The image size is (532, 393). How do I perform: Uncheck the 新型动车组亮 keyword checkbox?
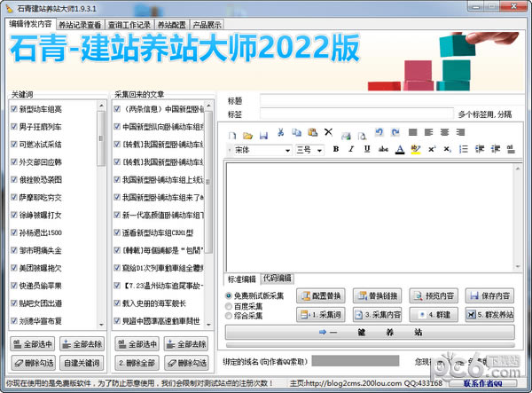14,109
